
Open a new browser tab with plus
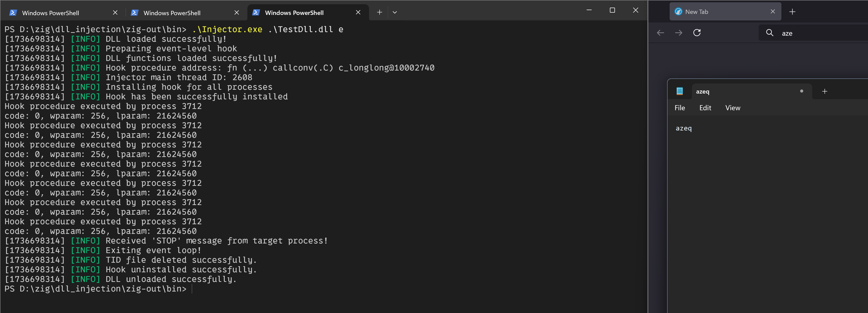pos(793,12)
